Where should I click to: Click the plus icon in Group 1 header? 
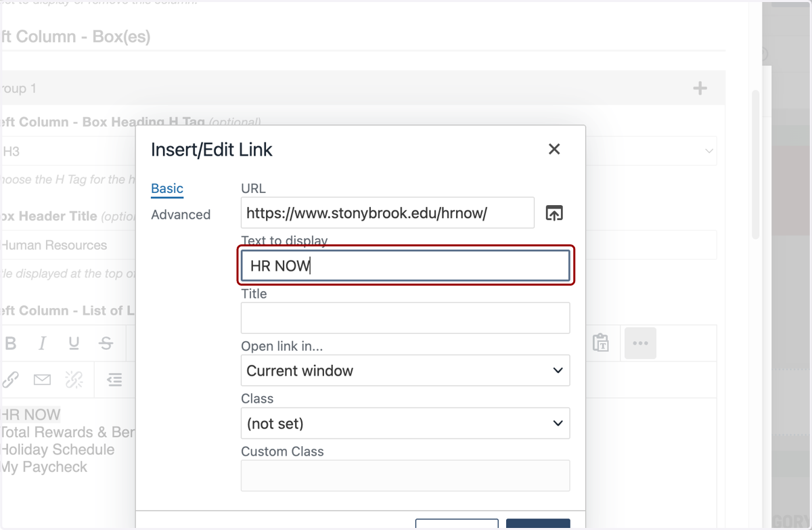coord(700,88)
